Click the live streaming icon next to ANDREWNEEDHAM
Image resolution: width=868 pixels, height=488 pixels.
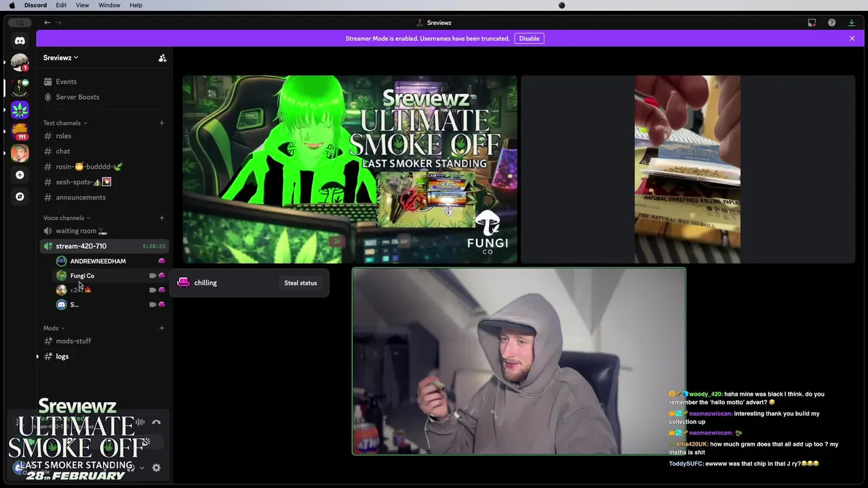(161, 261)
